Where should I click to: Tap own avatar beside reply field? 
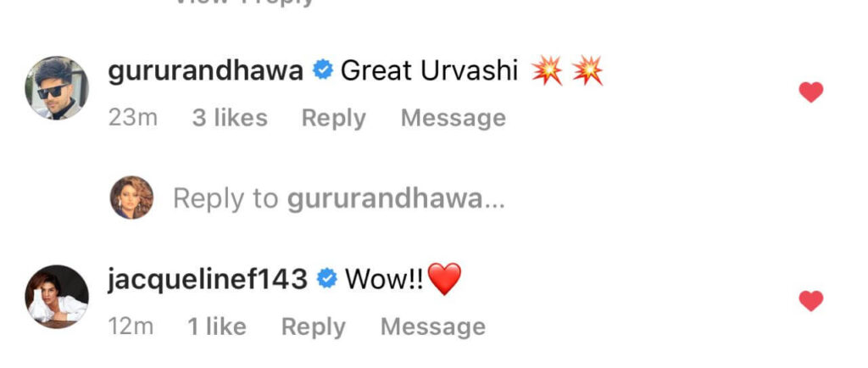pyautogui.click(x=131, y=198)
